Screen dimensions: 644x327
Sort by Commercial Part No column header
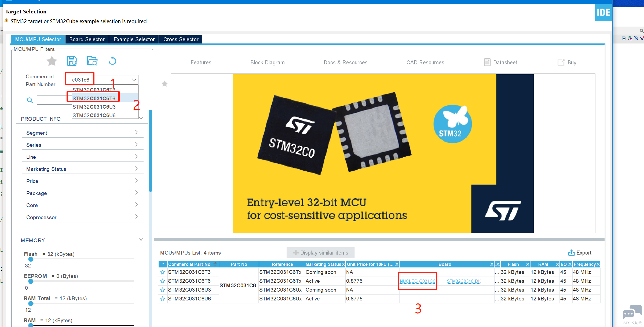click(193, 264)
